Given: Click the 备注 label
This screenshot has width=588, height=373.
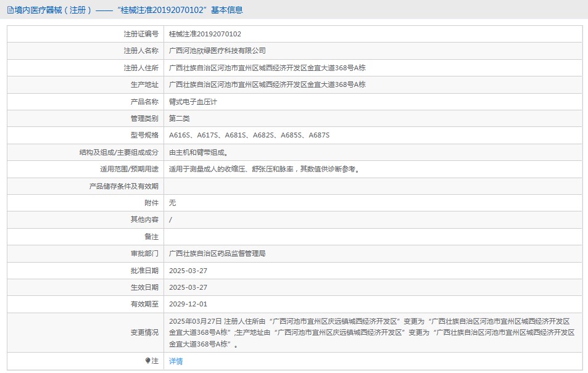Looking at the screenshot, I should 152,237.
